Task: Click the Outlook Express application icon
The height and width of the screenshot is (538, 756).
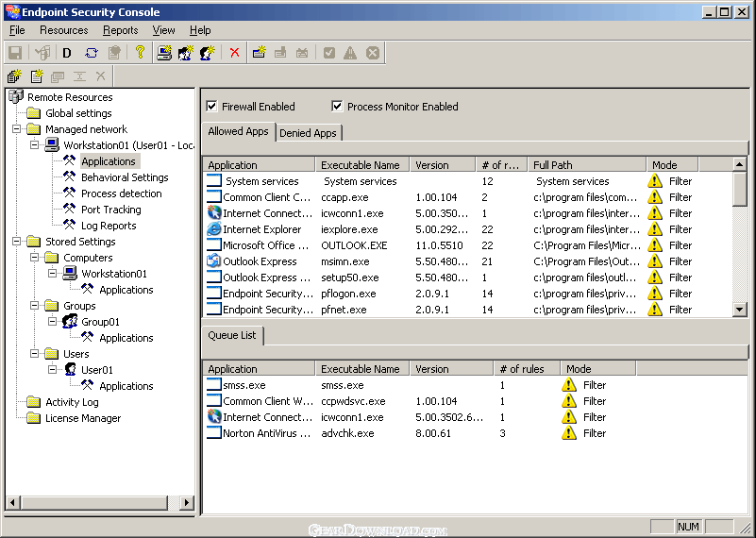Action: [213, 261]
